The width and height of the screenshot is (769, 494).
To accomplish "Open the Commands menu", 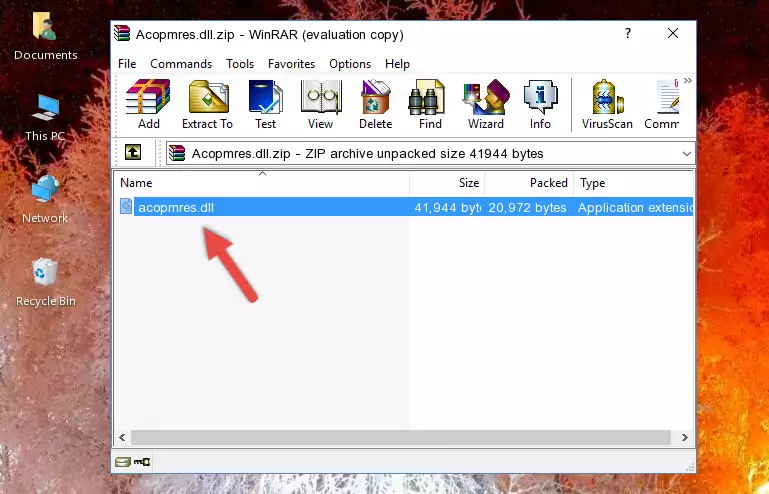I will (181, 64).
